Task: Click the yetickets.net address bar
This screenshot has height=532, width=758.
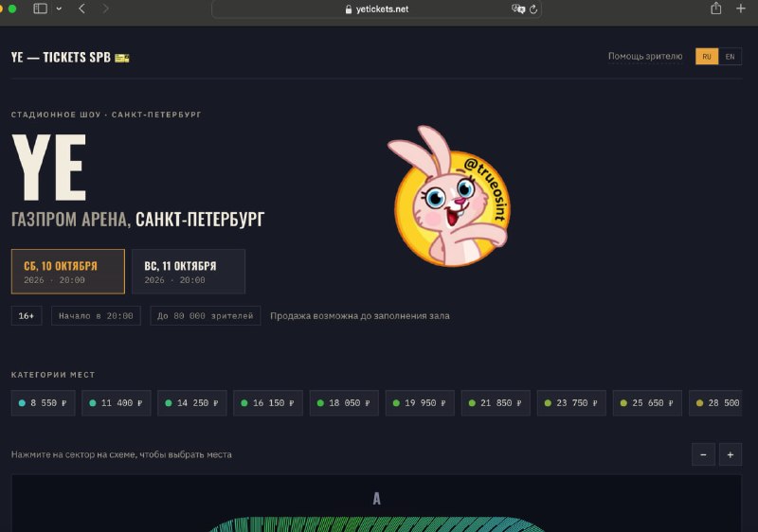Action: pos(376,9)
